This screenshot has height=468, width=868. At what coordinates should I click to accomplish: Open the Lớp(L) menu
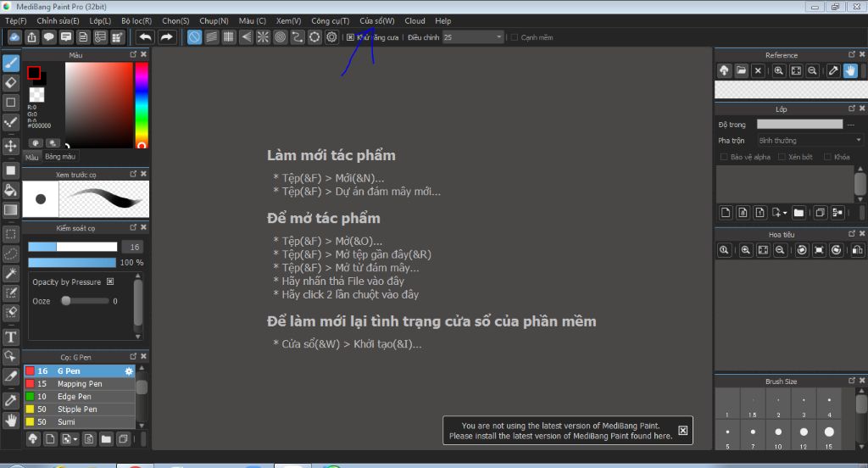coord(100,21)
